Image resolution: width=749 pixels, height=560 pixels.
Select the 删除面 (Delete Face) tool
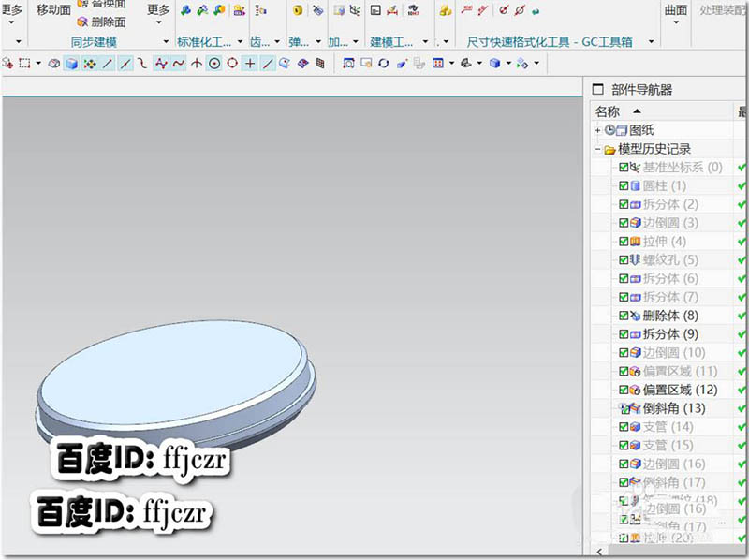click(x=102, y=22)
